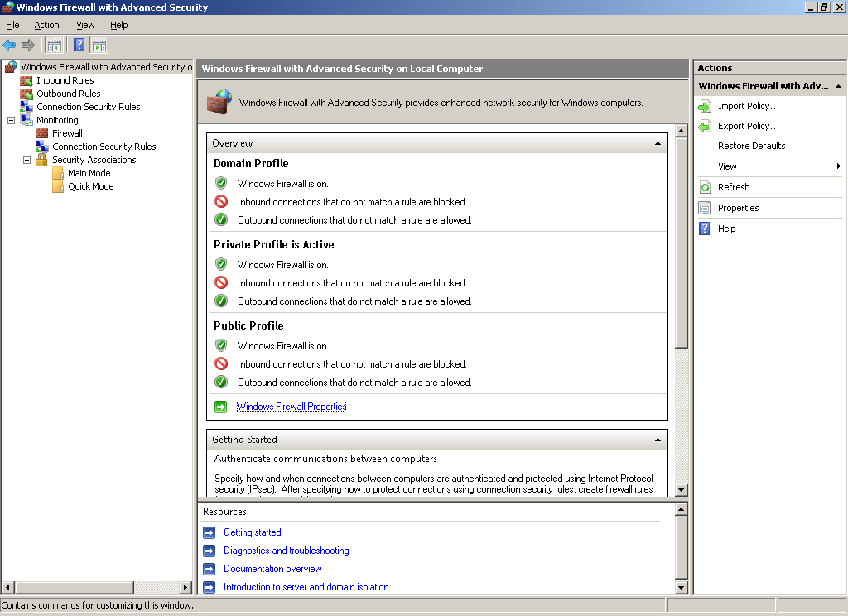The width and height of the screenshot is (848, 616).
Task: Click the tree pane scroll right arrow
Action: 185,587
